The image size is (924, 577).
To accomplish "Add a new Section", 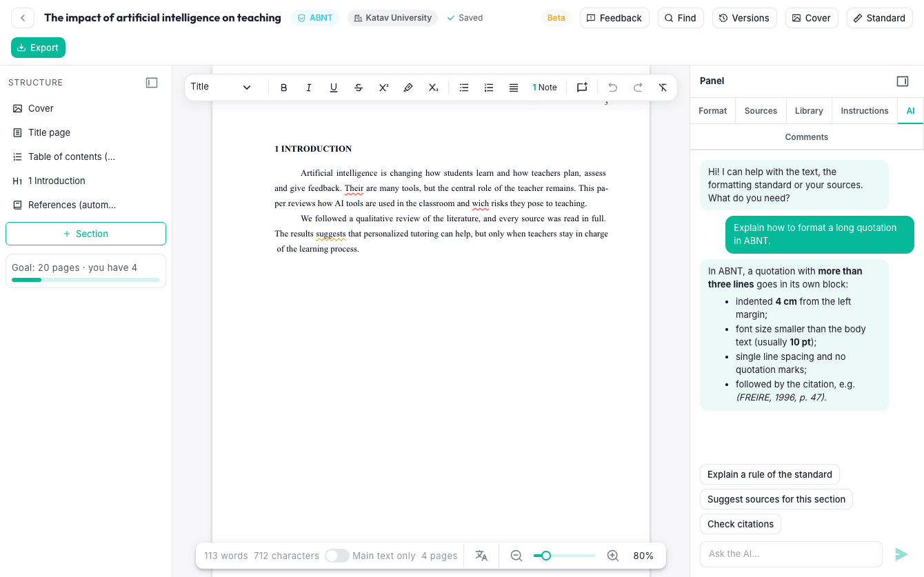I will coord(86,234).
